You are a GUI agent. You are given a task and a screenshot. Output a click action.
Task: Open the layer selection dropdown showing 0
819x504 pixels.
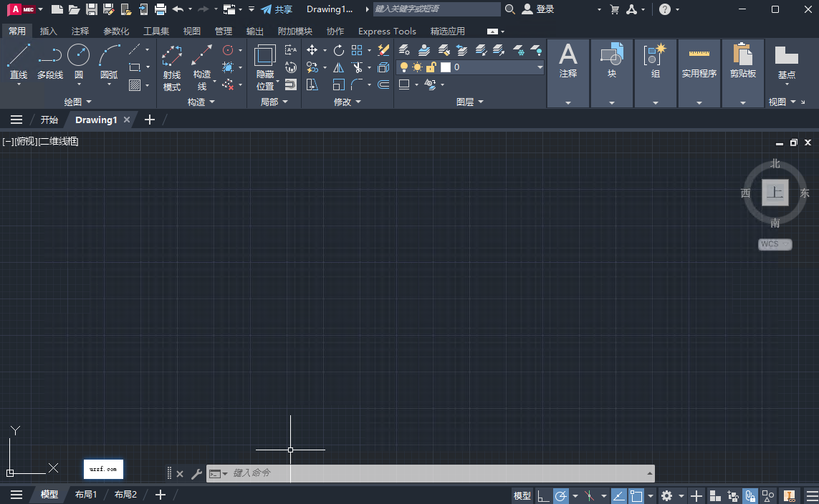(540, 67)
